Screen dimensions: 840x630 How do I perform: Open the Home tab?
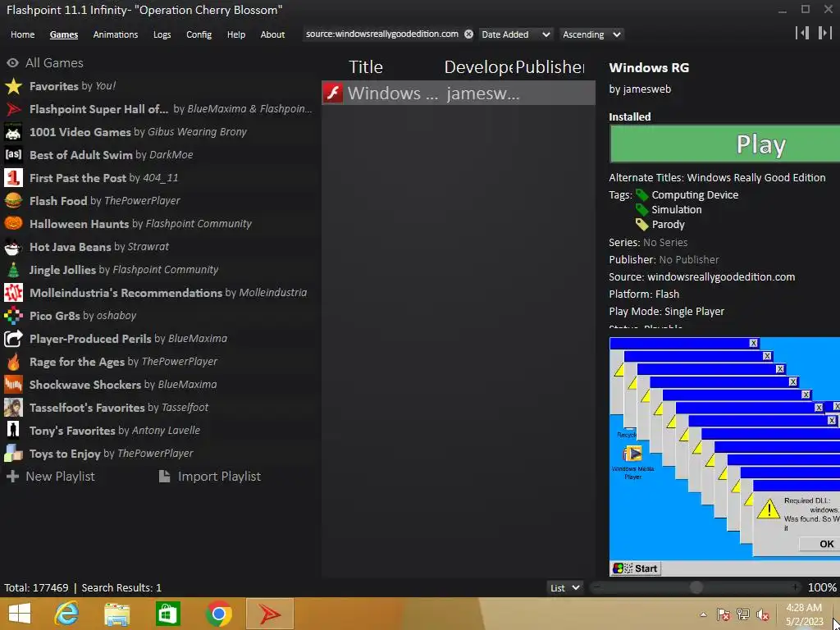pyautogui.click(x=22, y=34)
